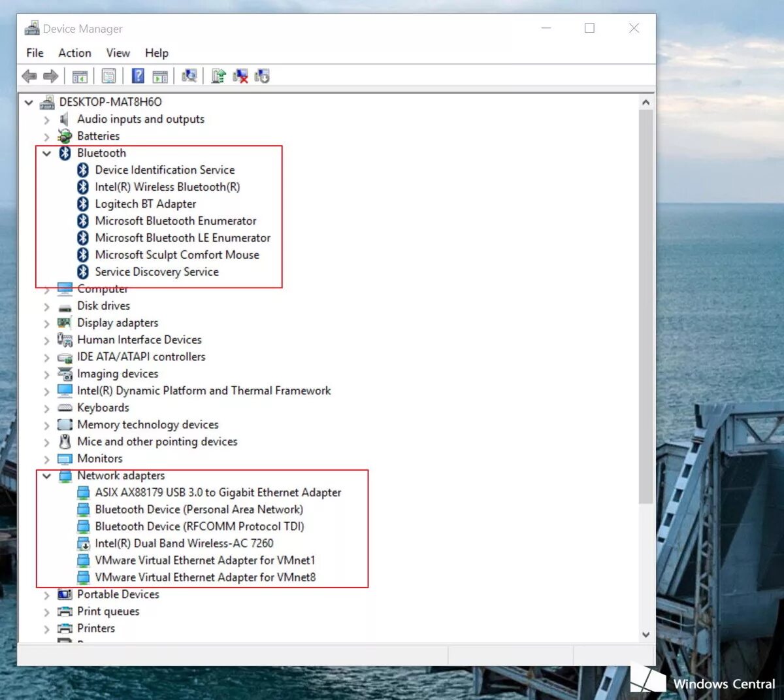Click the Bluetooth category icon

tap(65, 153)
